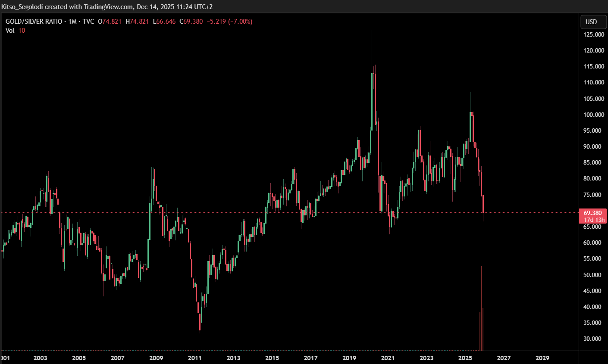Click the 2020 peak candle wick top

(372, 31)
